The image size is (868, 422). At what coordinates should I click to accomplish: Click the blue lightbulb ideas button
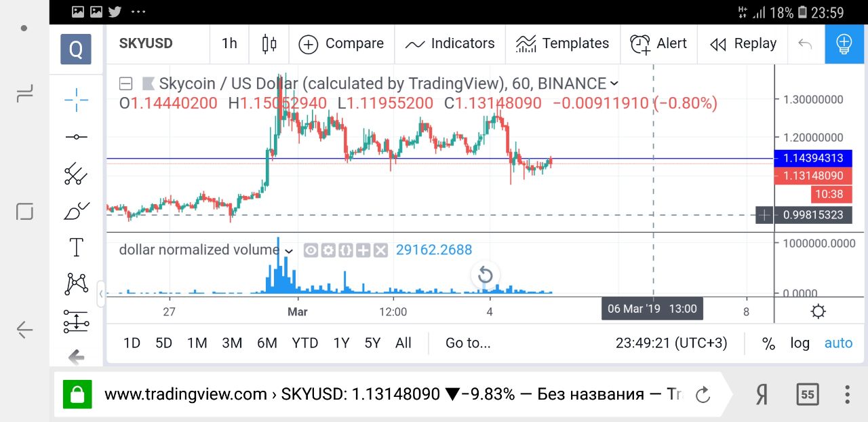[x=844, y=45]
